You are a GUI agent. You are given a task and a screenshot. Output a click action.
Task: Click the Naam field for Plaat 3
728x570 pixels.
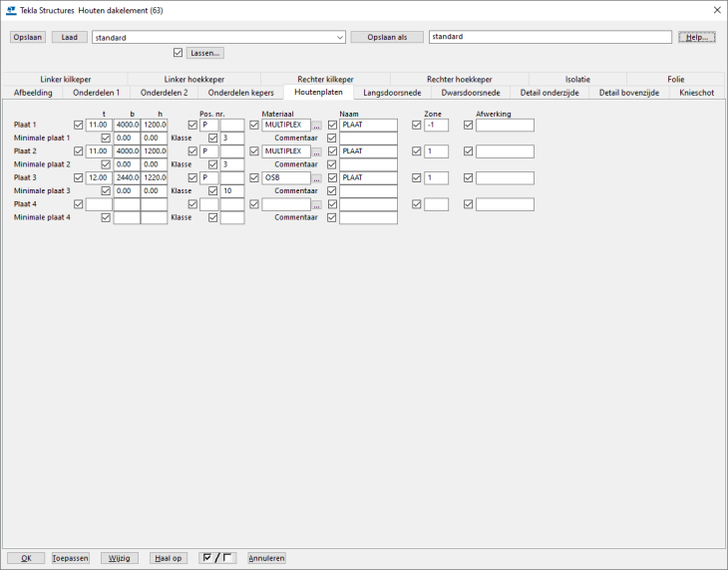[x=368, y=178]
